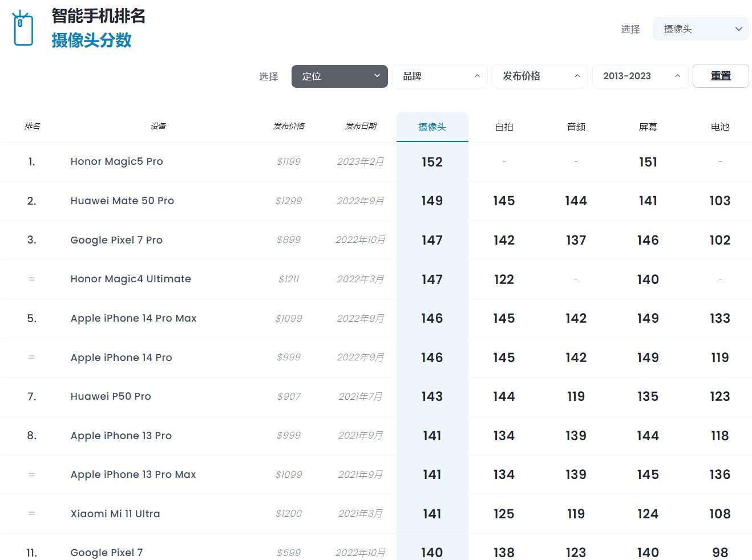This screenshot has height=560, width=752.
Task: Open the Huawei P50 Pro link
Action: coord(111,396)
